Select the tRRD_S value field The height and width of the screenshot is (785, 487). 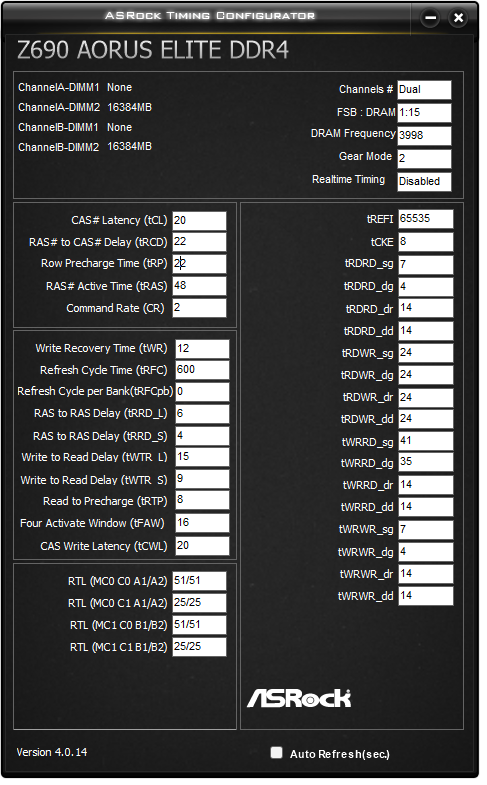pyautogui.click(x=202, y=436)
